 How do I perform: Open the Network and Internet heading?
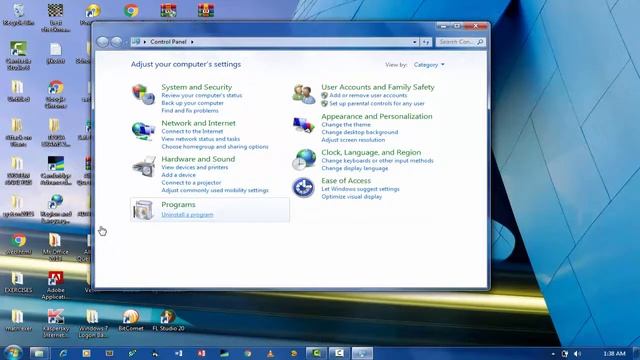(x=198, y=123)
